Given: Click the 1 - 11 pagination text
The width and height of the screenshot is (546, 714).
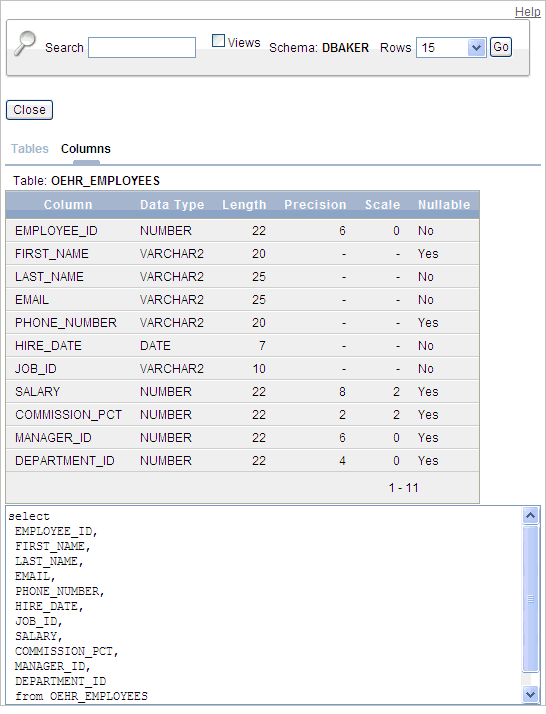Looking at the screenshot, I should [403, 488].
